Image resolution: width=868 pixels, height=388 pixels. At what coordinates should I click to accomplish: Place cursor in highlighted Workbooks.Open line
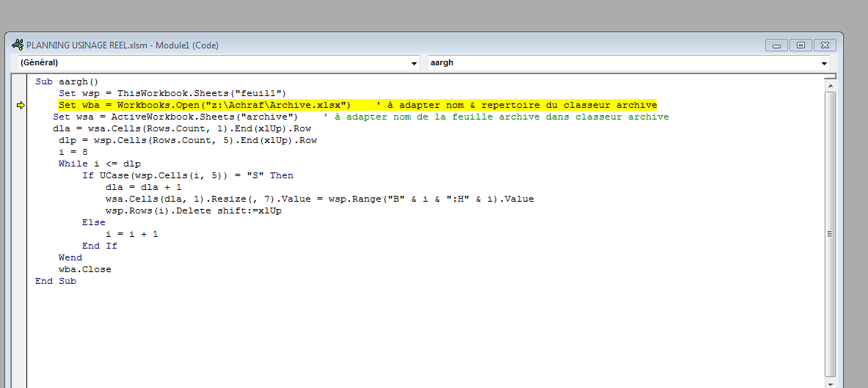(220, 106)
